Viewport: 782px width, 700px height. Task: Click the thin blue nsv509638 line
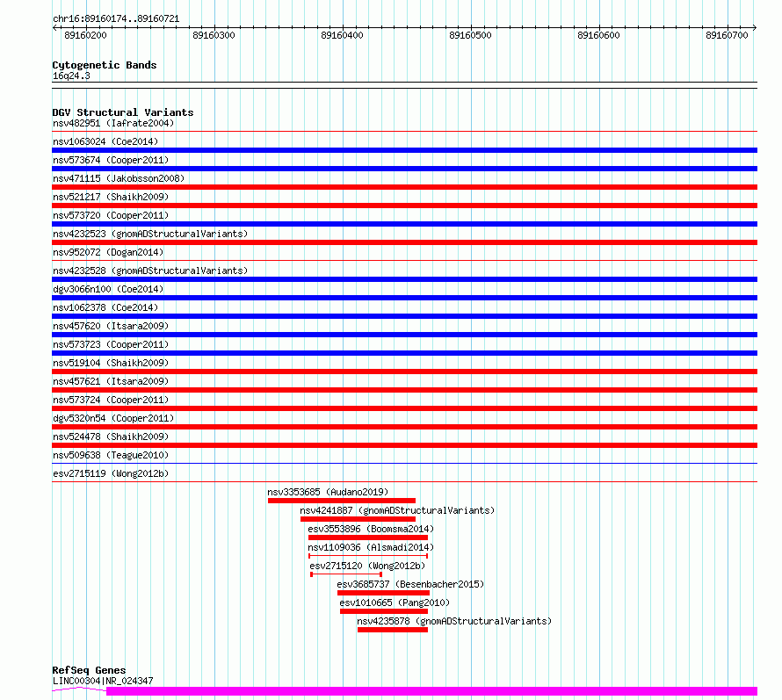404,464
